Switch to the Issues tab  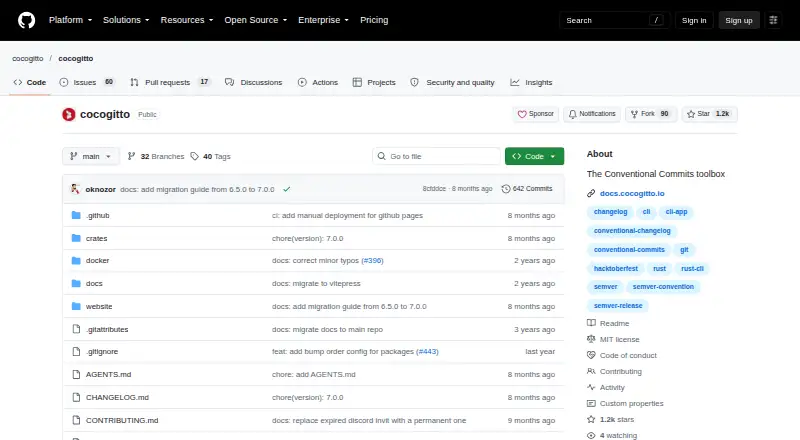point(87,82)
